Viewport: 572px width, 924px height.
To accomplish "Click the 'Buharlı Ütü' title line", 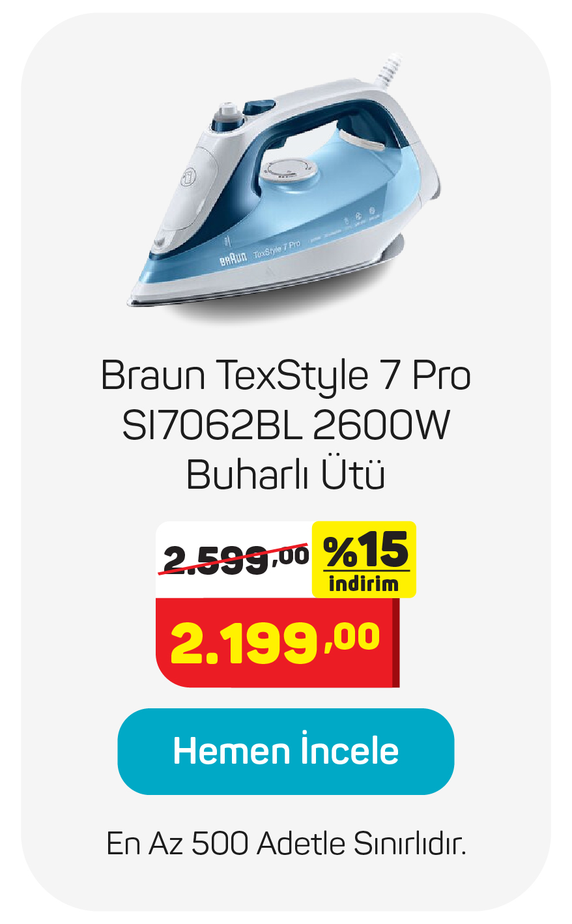I will coord(285,474).
